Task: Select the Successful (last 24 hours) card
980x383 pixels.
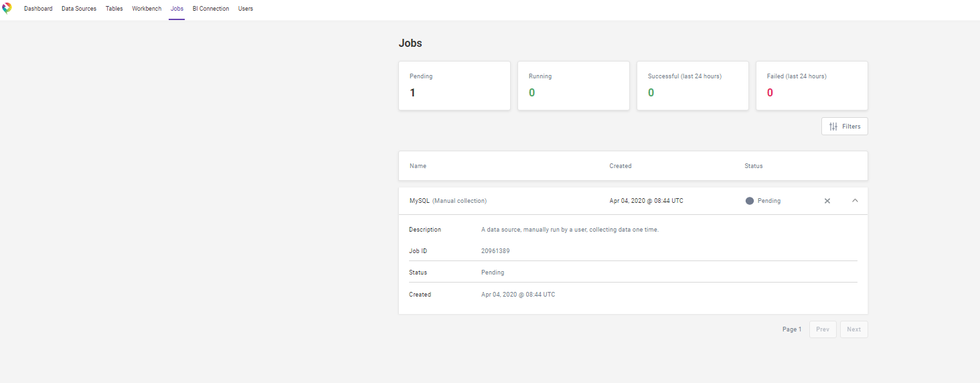Action: (692, 86)
